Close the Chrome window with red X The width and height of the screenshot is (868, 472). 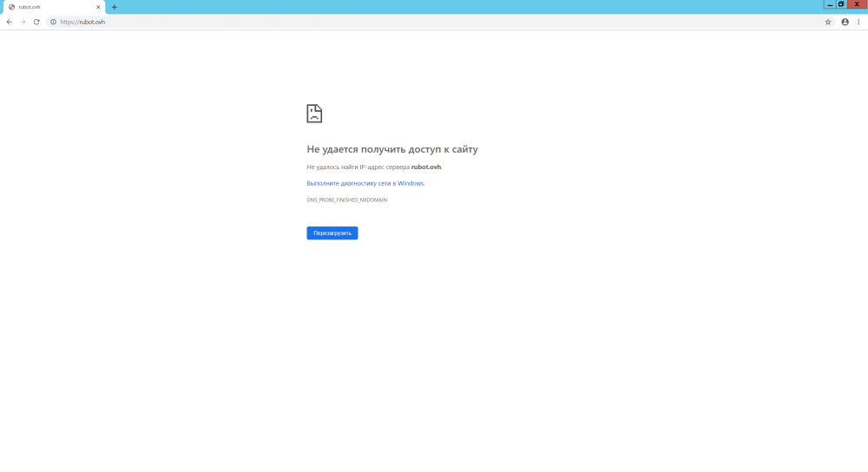click(x=857, y=4)
